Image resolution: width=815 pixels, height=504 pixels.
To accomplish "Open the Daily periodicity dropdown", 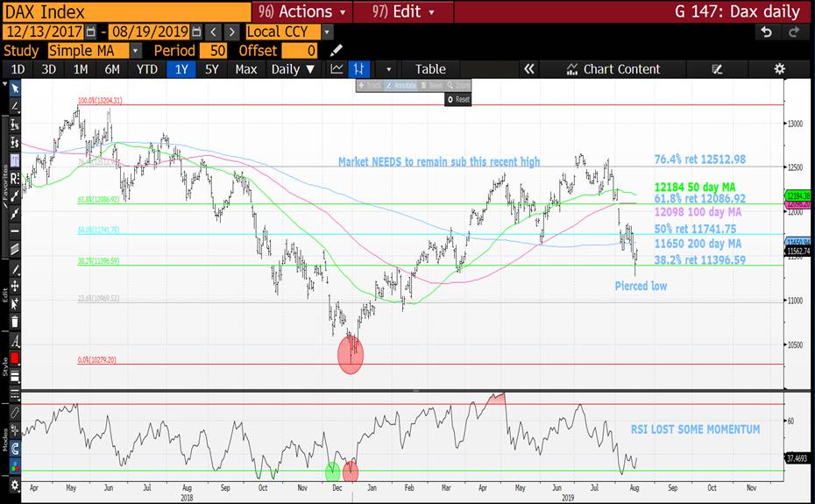I will pyautogui.click(x=294, y=69).
